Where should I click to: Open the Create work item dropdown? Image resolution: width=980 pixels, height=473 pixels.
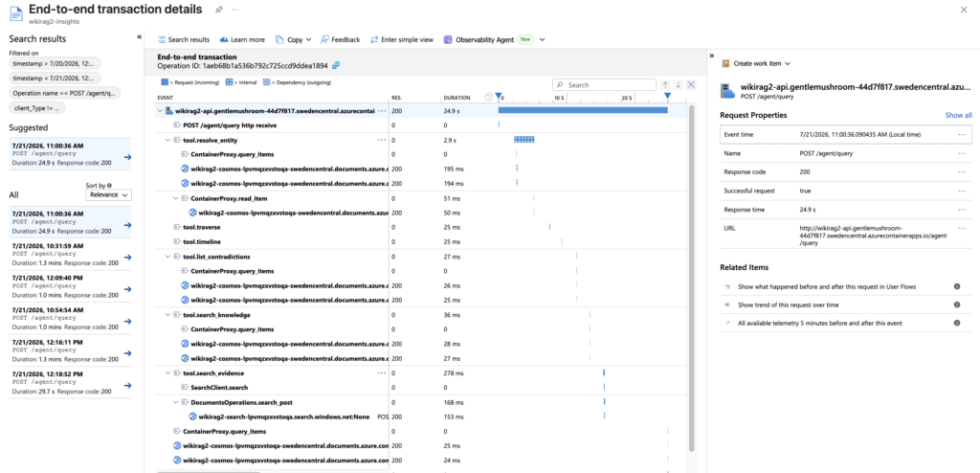pyautogui.click(x=756, y=63)
